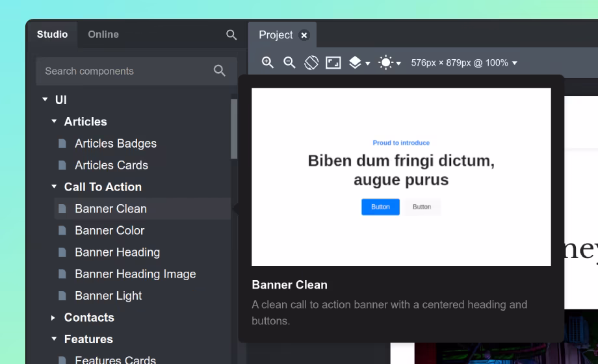598x364 pixels.
Task: Click the fit to screen icon
Action: point(333,62)
